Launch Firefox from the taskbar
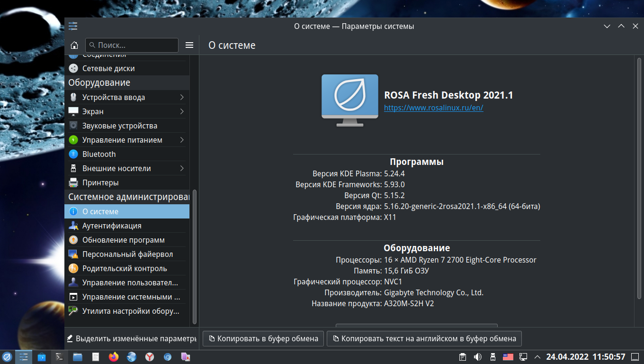This screenshot has width=644, height=364. coord(114,356)
